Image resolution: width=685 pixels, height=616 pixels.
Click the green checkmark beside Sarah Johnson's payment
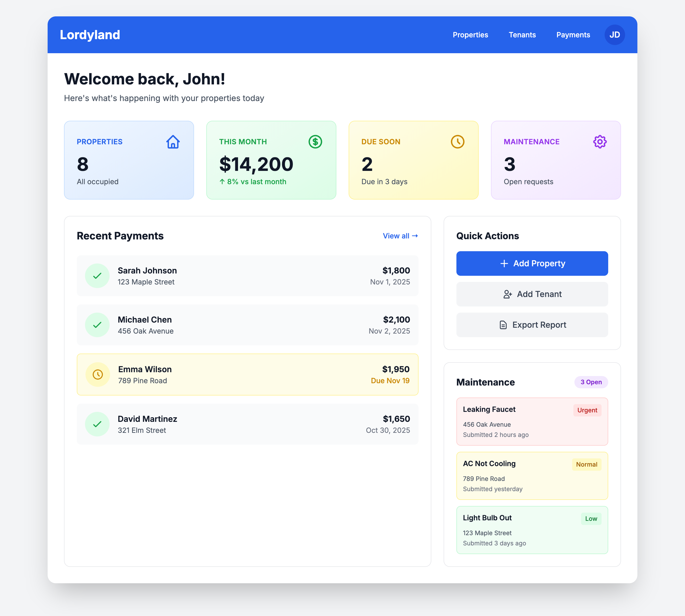point(97,276)
